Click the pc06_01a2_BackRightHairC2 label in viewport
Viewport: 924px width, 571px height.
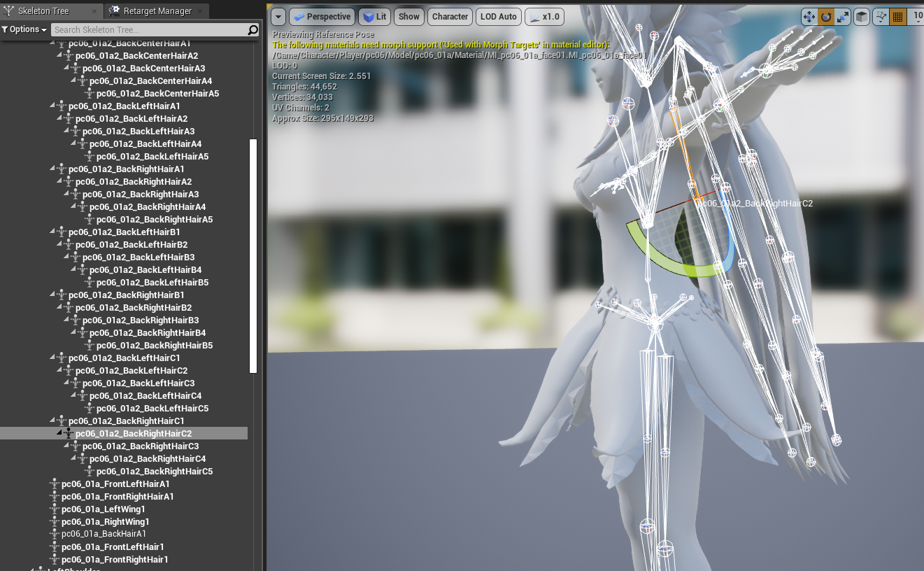[756, 203]
